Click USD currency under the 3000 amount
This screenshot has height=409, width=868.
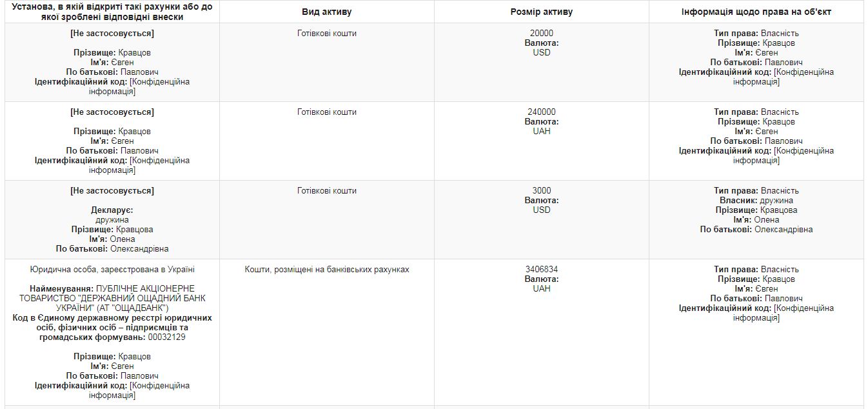click(541, 210)
